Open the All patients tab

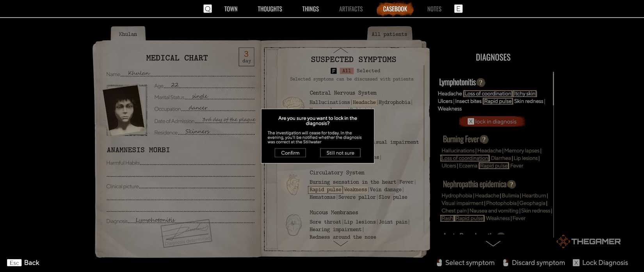[x=389, y=34]
